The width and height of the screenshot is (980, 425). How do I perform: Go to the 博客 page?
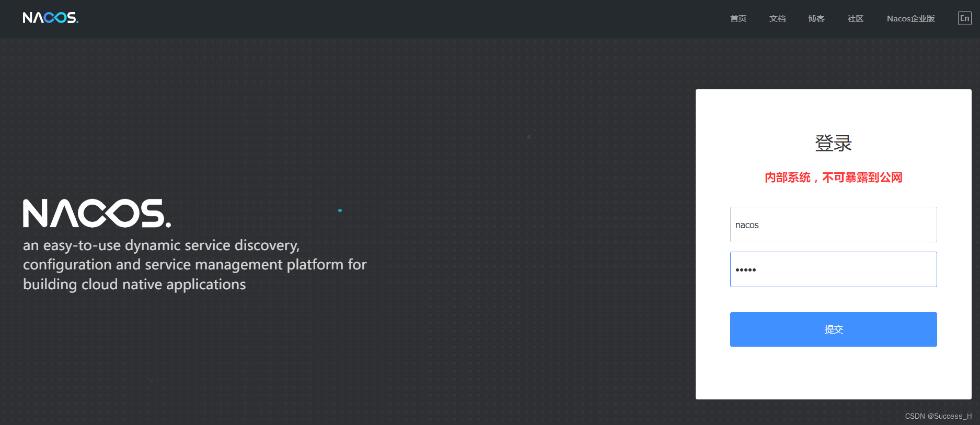click(x=816, y=19)
